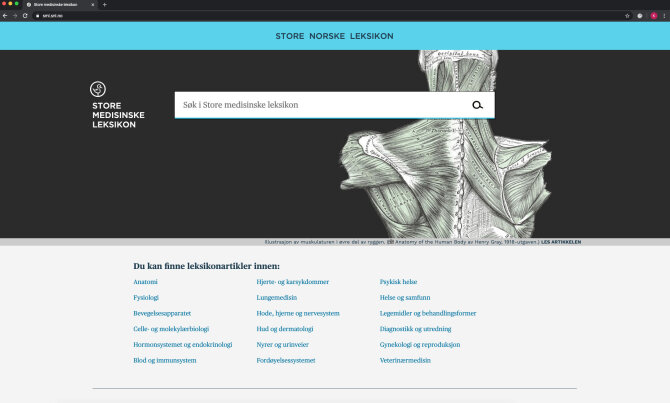
Task: Open Celle- og molekylærbiologi category
Action: coord(171,329)
